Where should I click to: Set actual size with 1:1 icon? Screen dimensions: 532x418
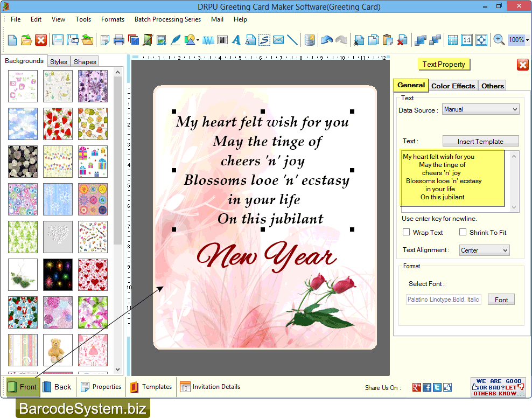click(467, 40)
